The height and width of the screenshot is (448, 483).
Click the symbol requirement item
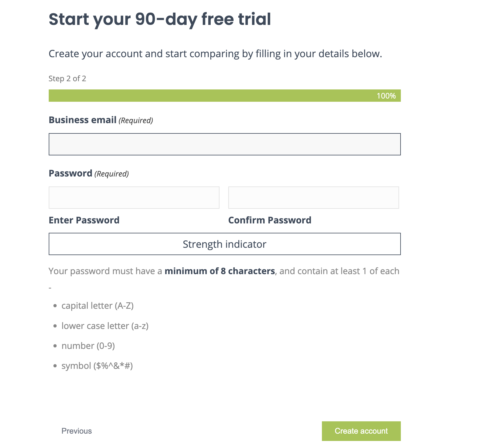(97, 366)
